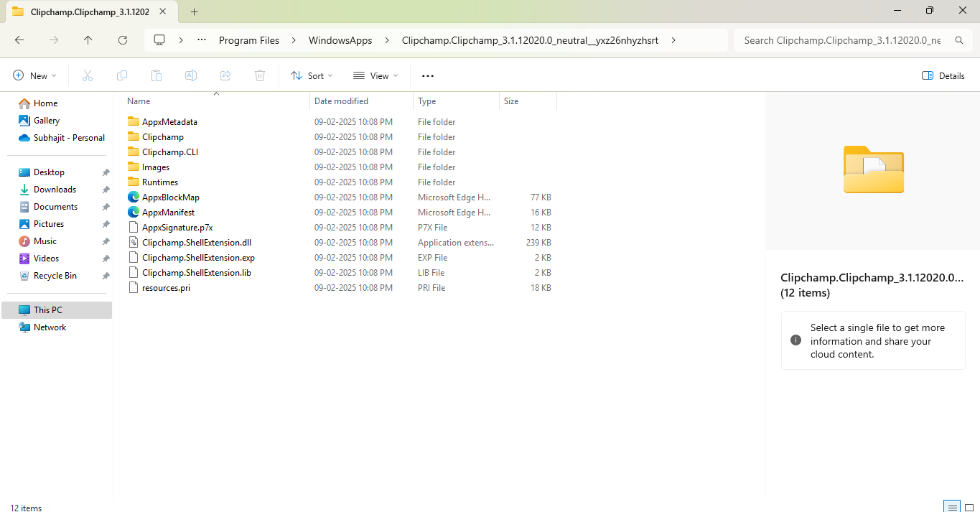Toggle the Details pane button

click(943, 75)
